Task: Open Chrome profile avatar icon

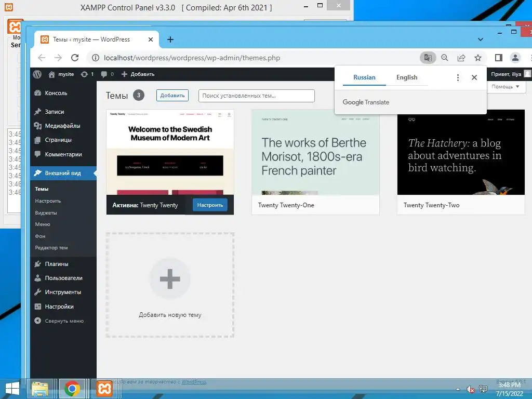Action: pyautogui.click(x=515, y=58)
